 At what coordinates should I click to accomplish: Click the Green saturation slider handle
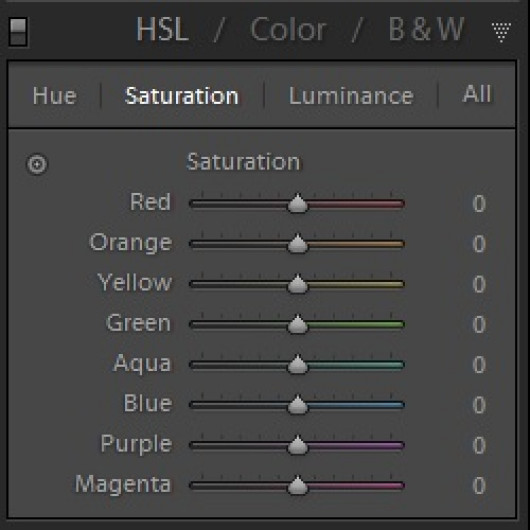click(297, 324)
